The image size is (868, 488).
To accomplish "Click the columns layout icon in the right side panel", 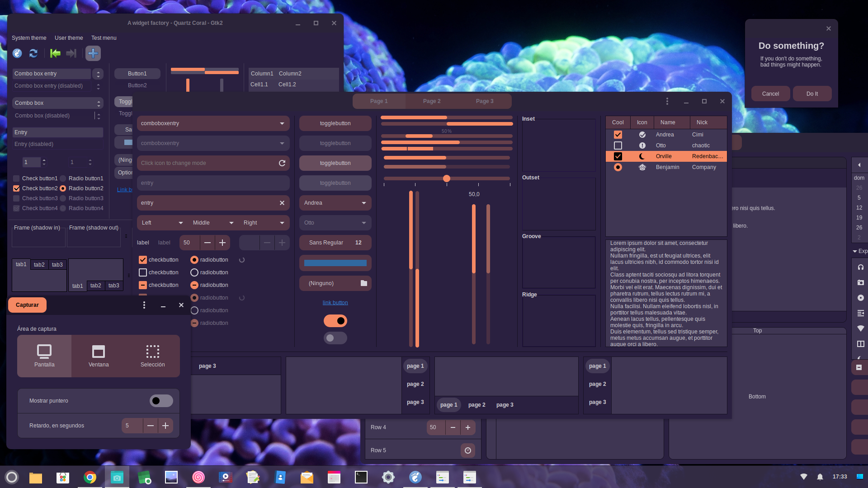I will coord(861,344).
